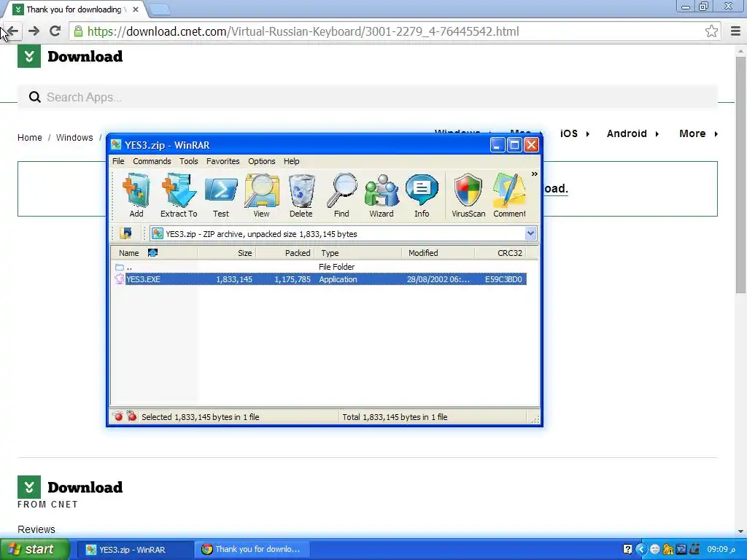
Task: Sort by the CRC32 column header
Action: point(500,253)
